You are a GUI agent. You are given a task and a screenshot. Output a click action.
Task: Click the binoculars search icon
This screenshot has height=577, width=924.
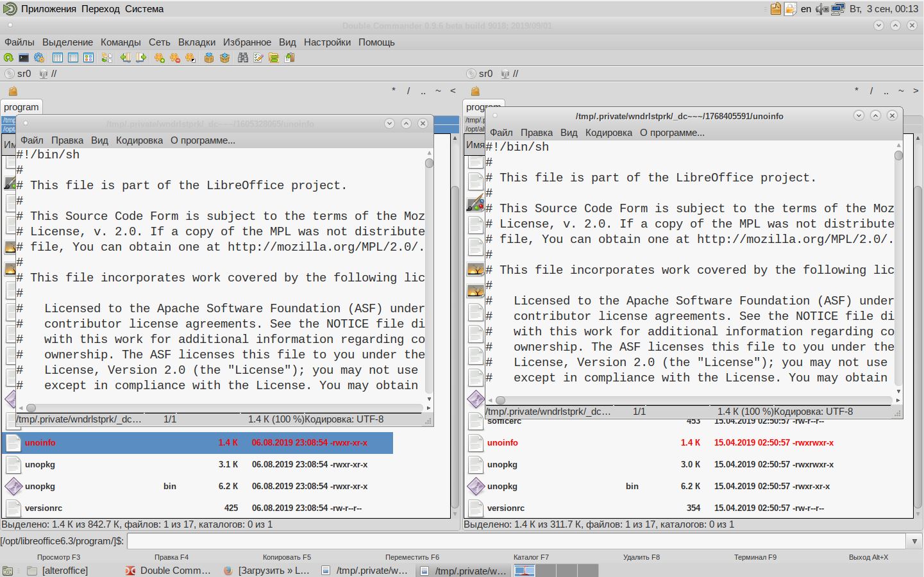tap(242, 58)
